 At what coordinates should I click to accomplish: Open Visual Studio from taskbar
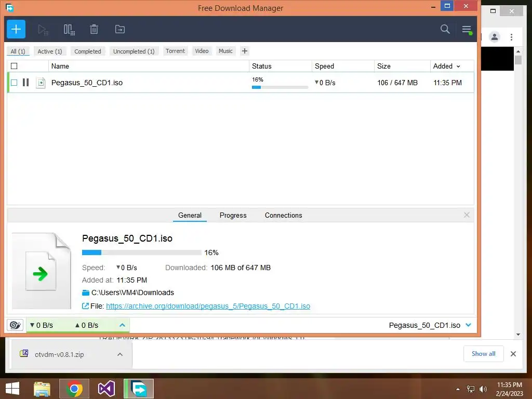click(106, 389)
